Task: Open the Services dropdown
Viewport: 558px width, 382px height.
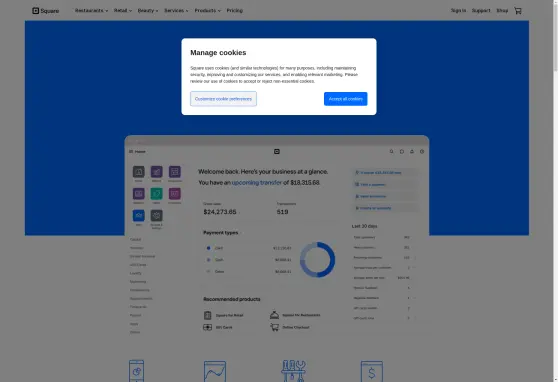Action: pyautogui.click(x=176, y=11)
